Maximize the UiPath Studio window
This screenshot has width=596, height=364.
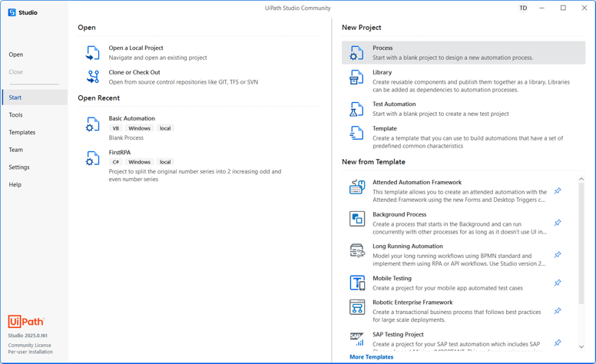point(563,8)
